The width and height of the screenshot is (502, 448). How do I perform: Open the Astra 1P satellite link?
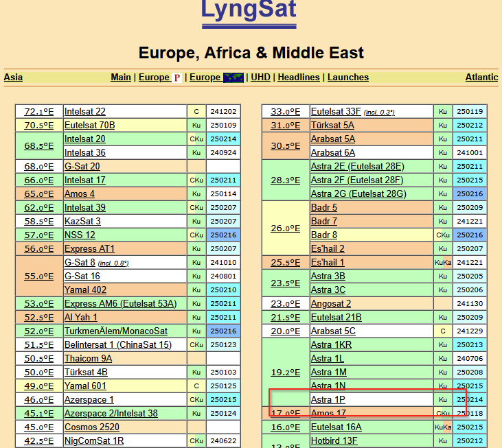point(328,400)
